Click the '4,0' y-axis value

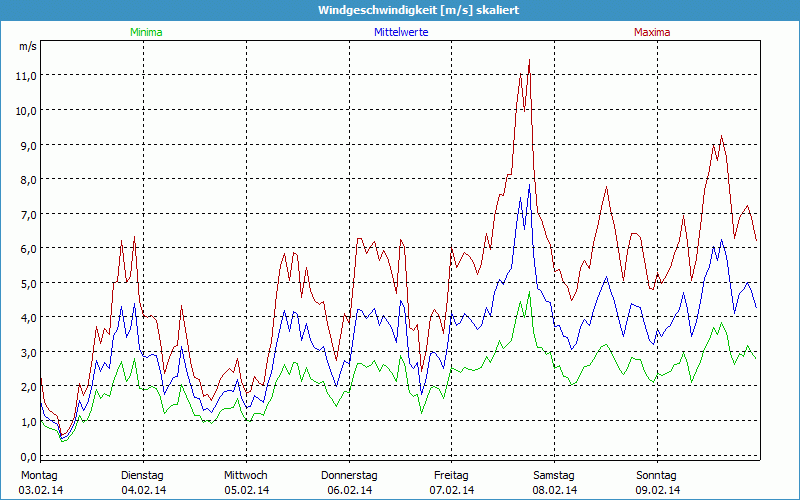click(x=29, y=318)
